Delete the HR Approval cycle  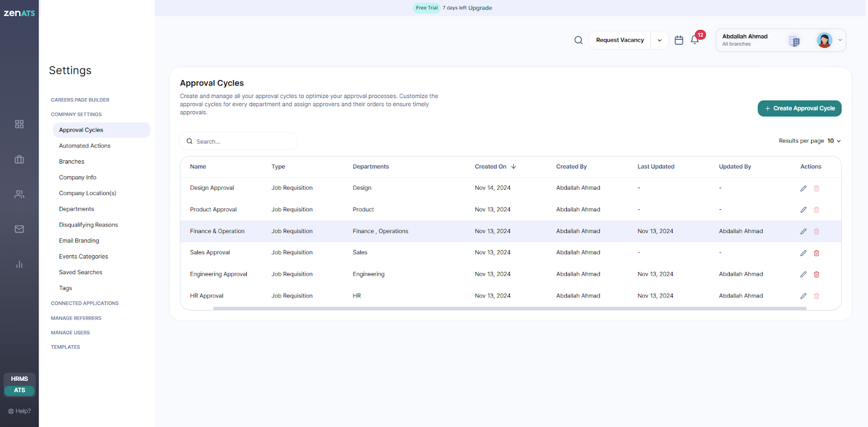816,296
